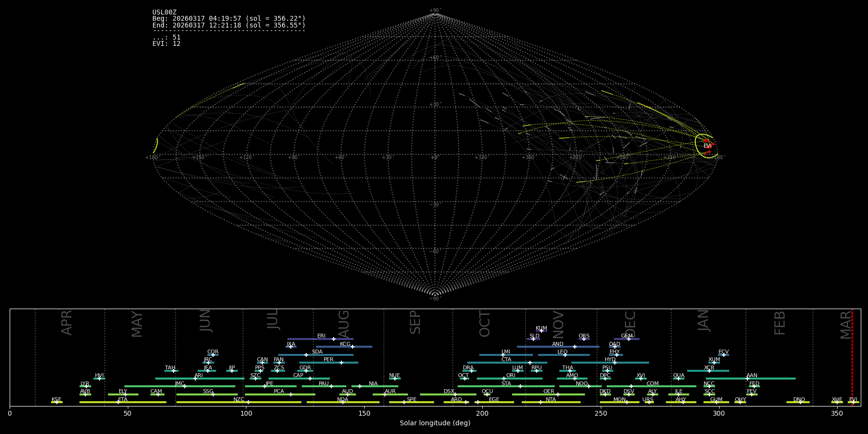
Task: Click the USL00Z station title text
Action: (x=164, y=13)
